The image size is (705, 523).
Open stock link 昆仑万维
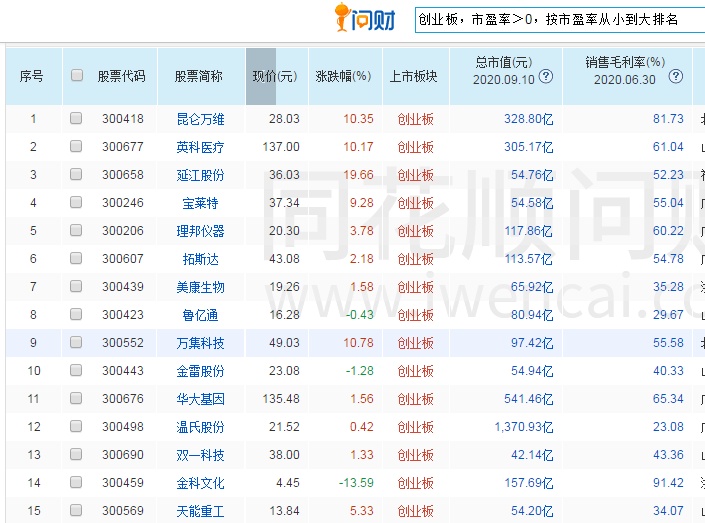pos(200,119)
